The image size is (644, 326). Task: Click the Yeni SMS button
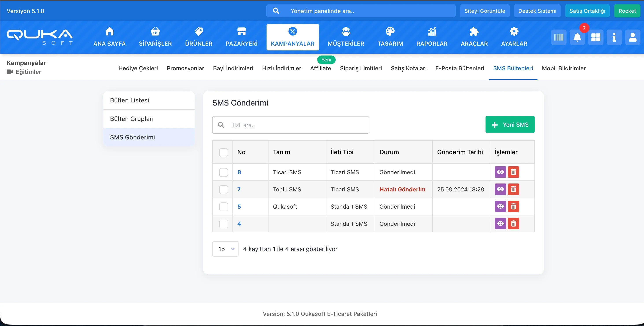[510, 124]
